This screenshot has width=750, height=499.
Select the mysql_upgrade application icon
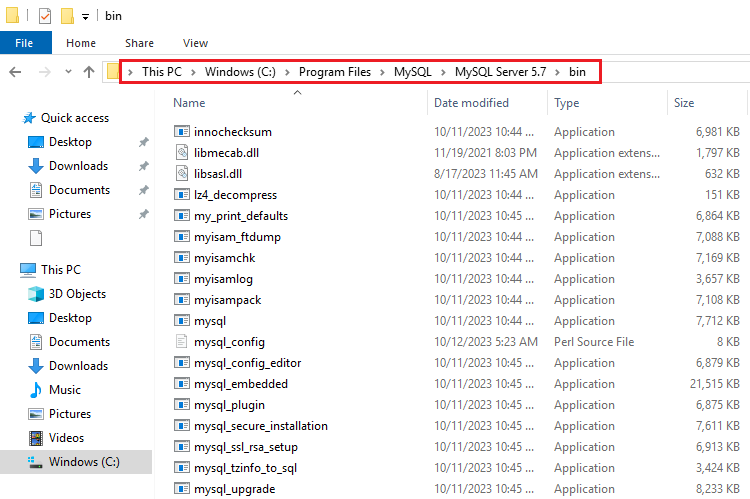(182, 489)
